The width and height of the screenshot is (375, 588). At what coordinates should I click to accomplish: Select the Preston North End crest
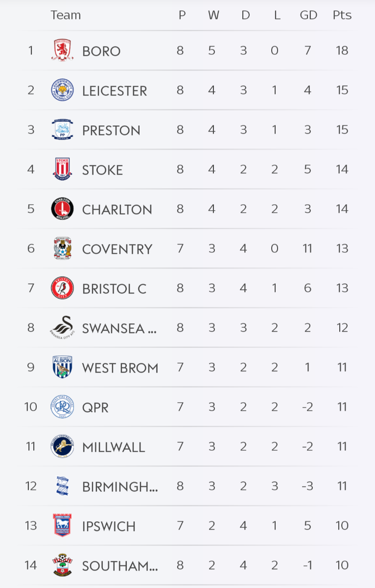point(63,130)
